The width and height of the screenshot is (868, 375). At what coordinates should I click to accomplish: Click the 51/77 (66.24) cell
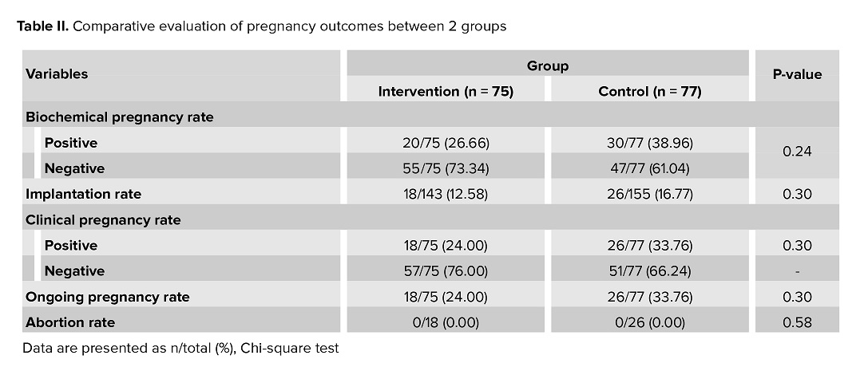[x=649, y=270]
